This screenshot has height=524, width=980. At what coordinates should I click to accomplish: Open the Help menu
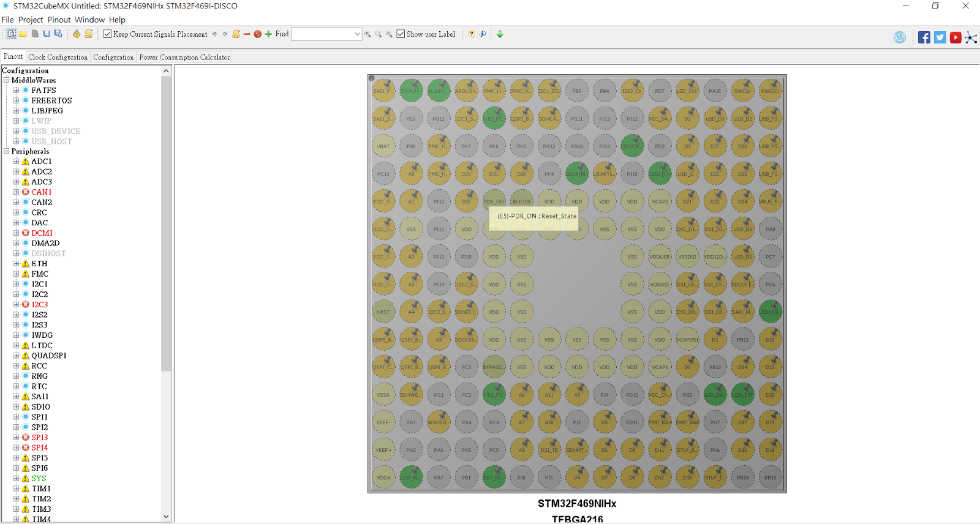[117, 20]
